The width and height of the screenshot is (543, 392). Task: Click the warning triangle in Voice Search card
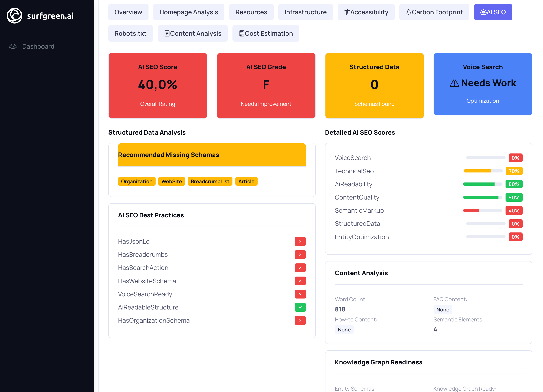coord(454,83)
